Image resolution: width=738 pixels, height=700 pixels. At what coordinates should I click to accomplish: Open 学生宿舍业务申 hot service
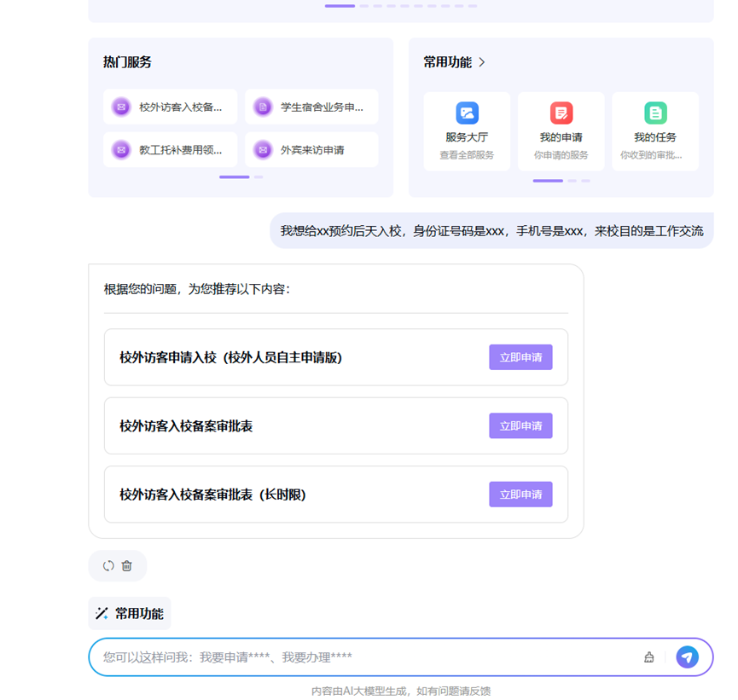[311, 107]
